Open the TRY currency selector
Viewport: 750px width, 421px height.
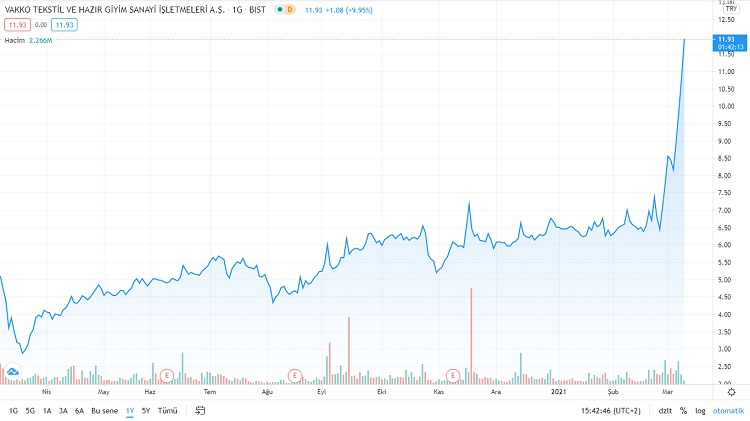(731, 9)
